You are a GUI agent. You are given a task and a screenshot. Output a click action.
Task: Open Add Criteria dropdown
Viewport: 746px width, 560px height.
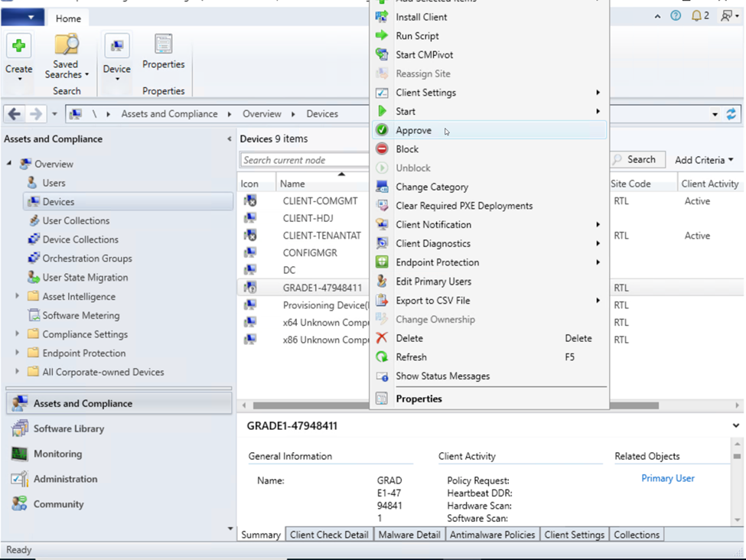click(x=704, y=160)
